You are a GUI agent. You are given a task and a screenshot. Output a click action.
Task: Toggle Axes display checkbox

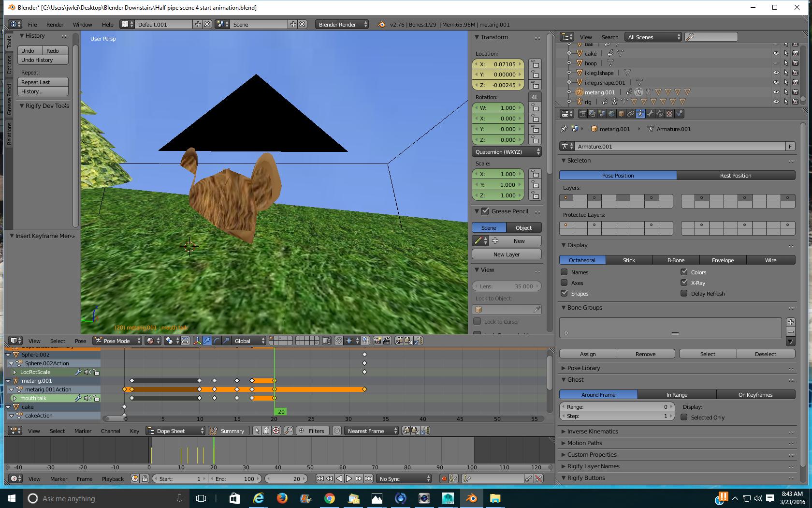tap(564, 283)
